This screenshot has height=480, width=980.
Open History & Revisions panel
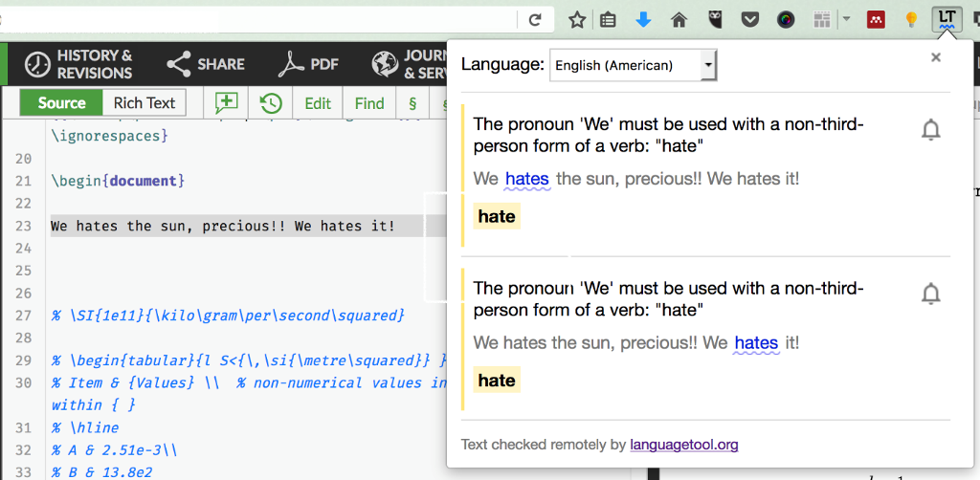click(x=78, y=64)
